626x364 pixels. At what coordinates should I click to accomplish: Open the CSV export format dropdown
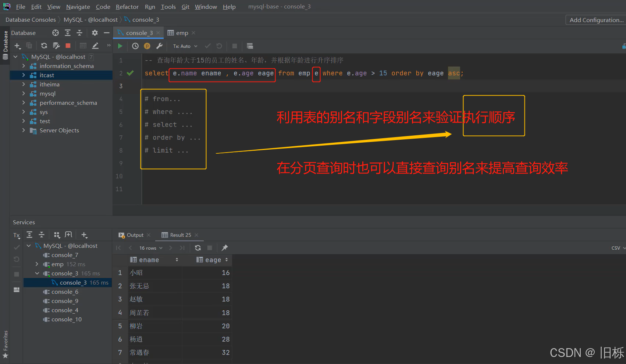[618, 248]
